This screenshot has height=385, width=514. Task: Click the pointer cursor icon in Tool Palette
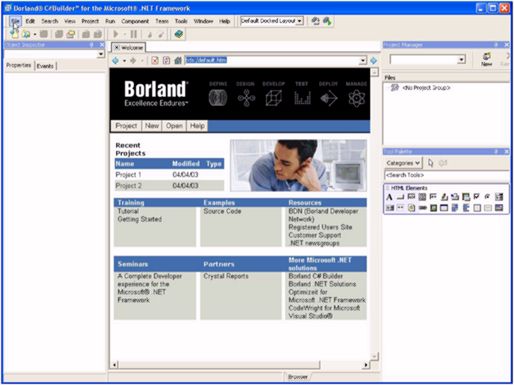431,163
